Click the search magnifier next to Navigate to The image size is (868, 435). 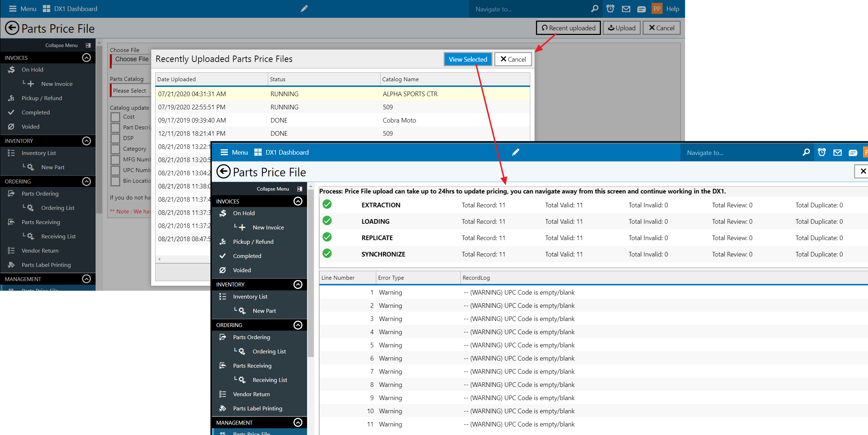(x=594, y=9)
